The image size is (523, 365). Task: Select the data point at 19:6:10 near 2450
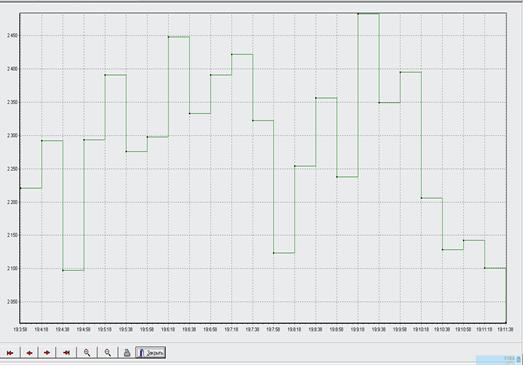168,37
